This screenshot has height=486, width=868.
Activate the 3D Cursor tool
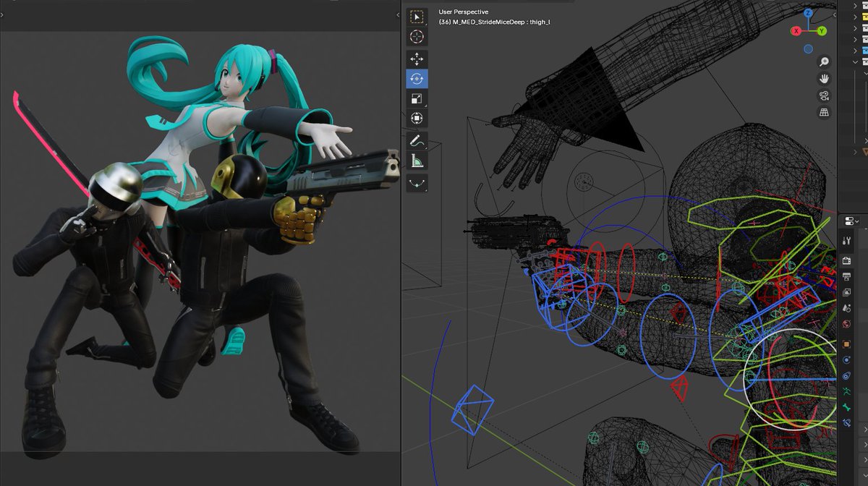(417, 36)
